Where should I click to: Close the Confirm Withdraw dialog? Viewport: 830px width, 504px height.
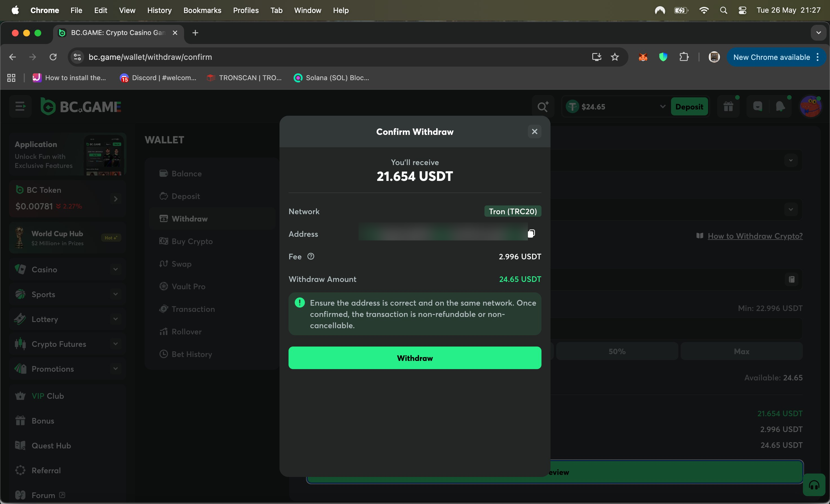[x=534, y=132]
